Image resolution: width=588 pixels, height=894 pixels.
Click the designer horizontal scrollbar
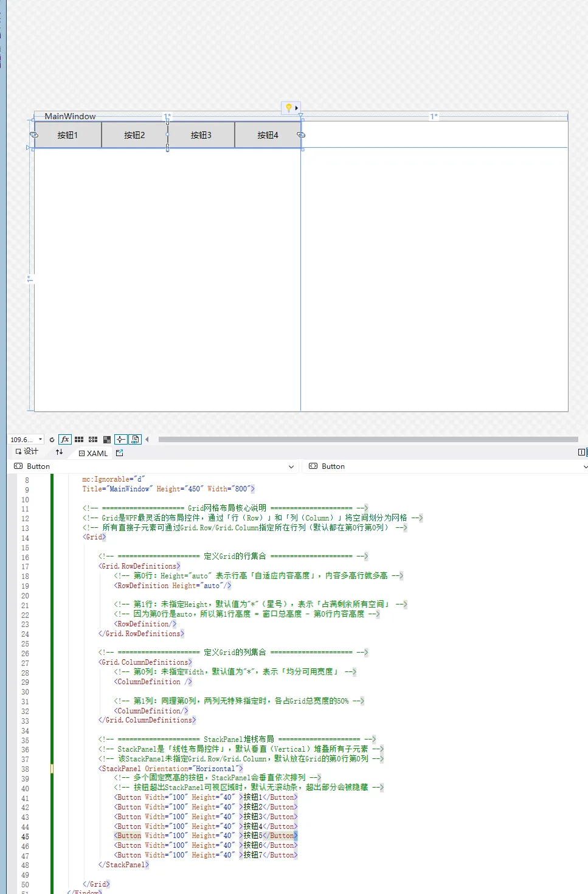(368, 439)
